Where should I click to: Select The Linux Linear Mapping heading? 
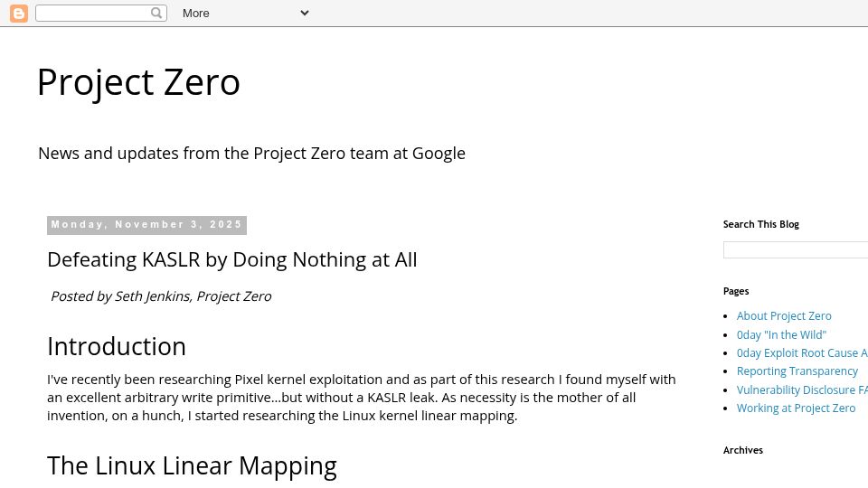192,466
